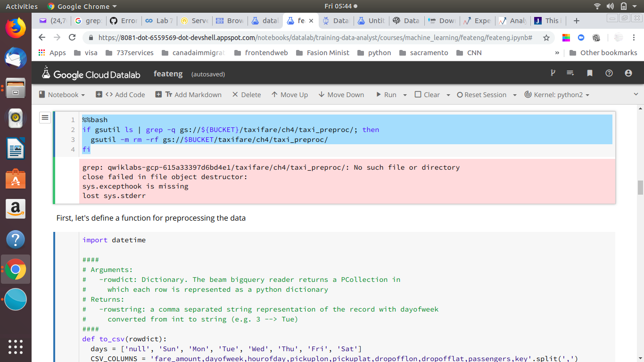Click the hamburger menu icon beside the code cell

coord(45,117)
